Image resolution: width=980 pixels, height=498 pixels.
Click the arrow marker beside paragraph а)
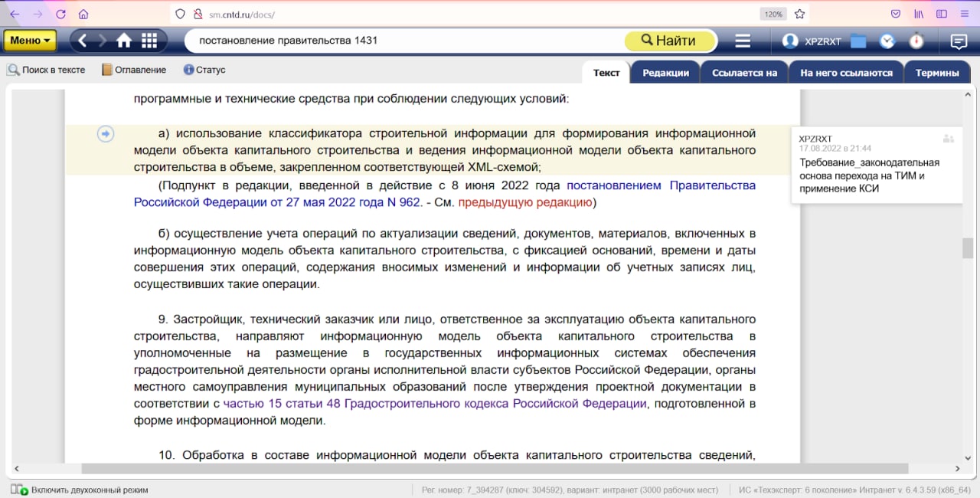pos(106,134)
